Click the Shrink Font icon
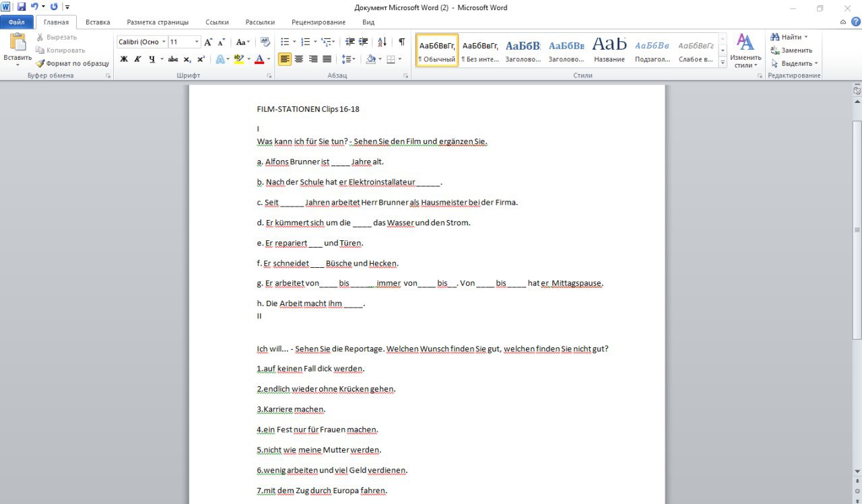Image resolution: width=862 pixels, height=504 pixels. (x=222, y=42)
